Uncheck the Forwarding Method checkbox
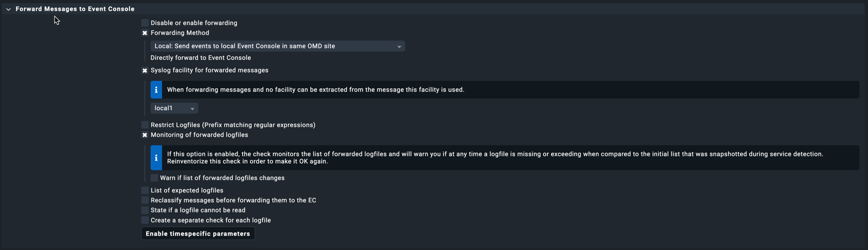Screen dimensions: 868x250 pos(145,33)
